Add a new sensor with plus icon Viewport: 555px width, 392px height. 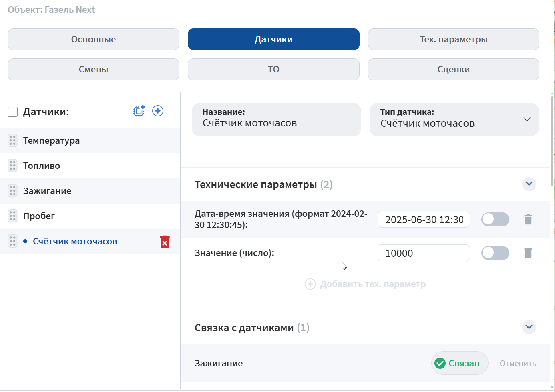tap(158, 111)
